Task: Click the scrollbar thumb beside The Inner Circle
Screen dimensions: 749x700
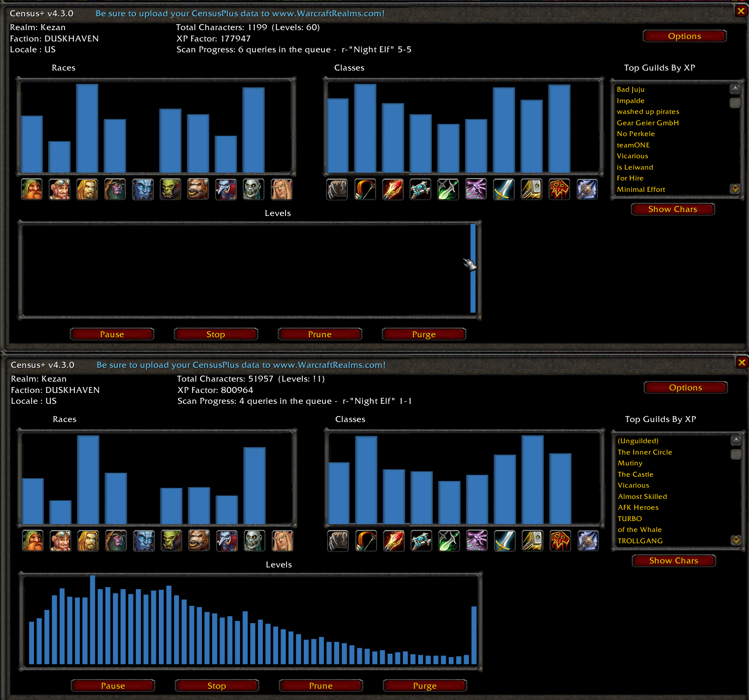Action: (x=736, y=454)
